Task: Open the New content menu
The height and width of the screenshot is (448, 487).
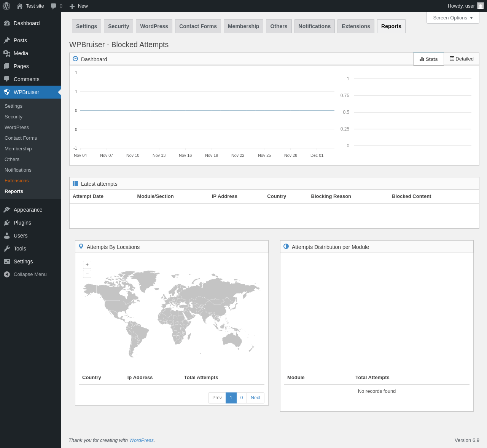Action: [x=79, y=6]
